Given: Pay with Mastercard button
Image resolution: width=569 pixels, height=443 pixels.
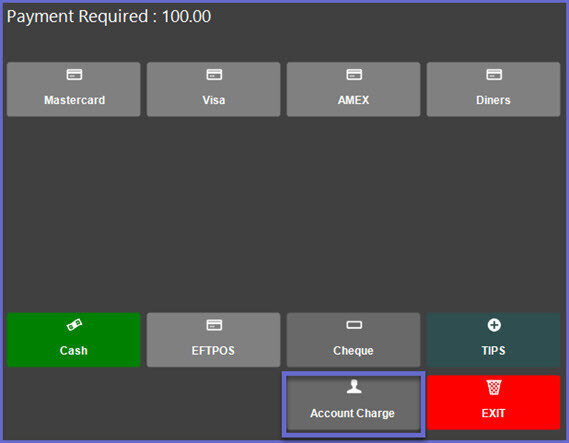Looking at the screenshot, I should pos(74,89).
